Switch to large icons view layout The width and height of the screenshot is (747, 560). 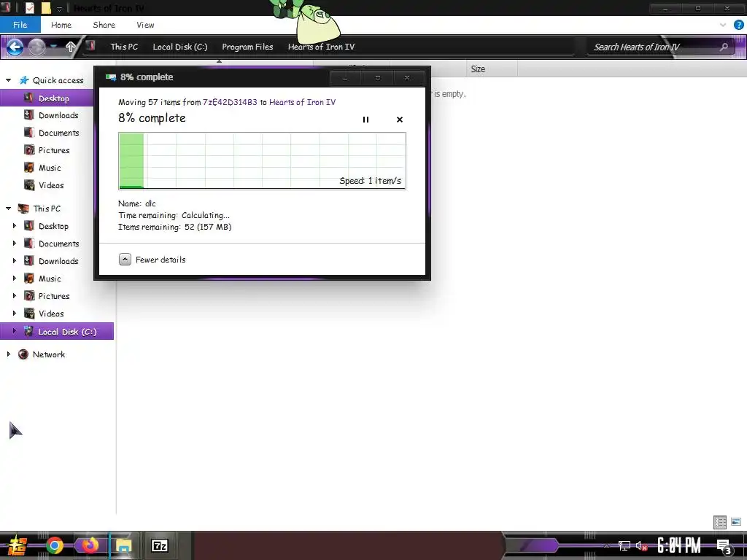pos(736,522)
